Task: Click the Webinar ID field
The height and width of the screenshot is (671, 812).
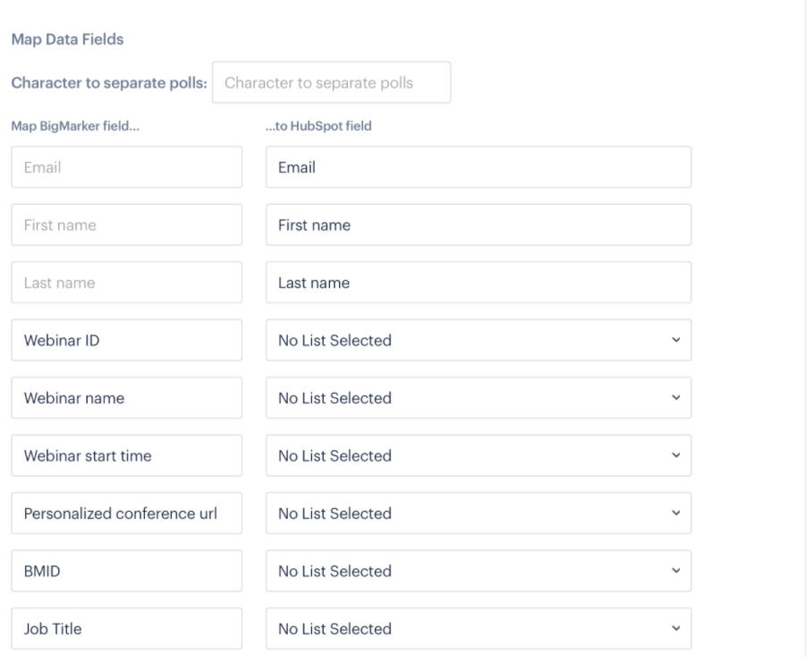Action: click(126, 340)
